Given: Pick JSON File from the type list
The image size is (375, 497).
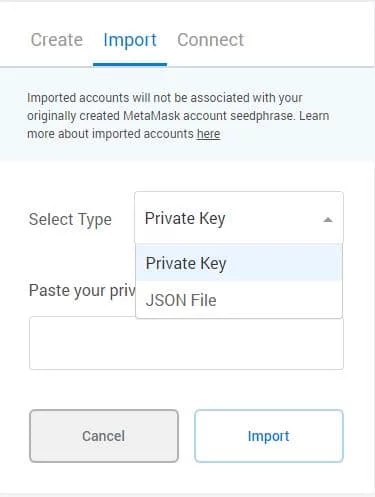Looking at the screenshot, I should coord(239,300).
